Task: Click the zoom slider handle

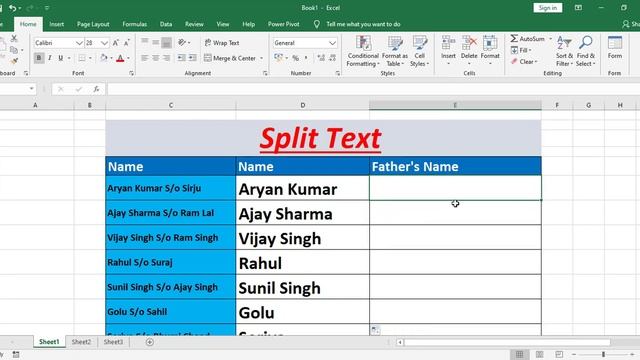Action: click(x=603, y=354)
